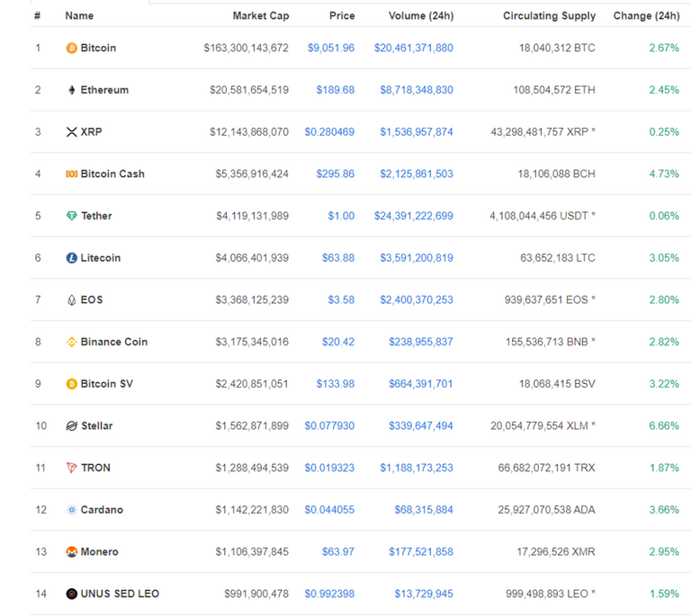Click Tether volume $24,391,222,699
The width and height of the screenshot is (691, 616).
414,216
